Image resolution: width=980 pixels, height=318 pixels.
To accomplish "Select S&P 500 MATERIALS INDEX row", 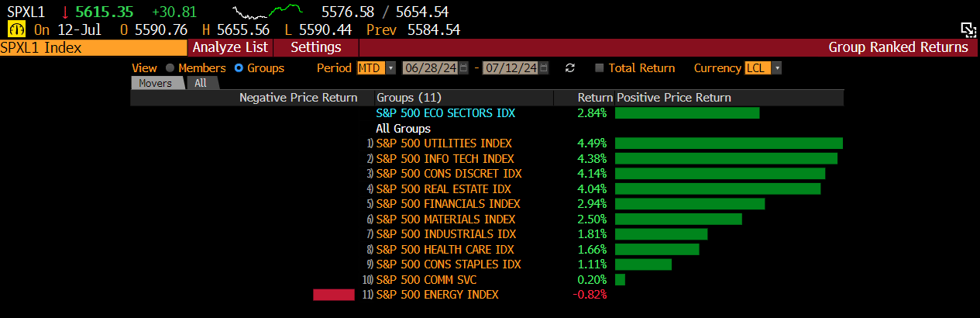I will tap(445, 219).
